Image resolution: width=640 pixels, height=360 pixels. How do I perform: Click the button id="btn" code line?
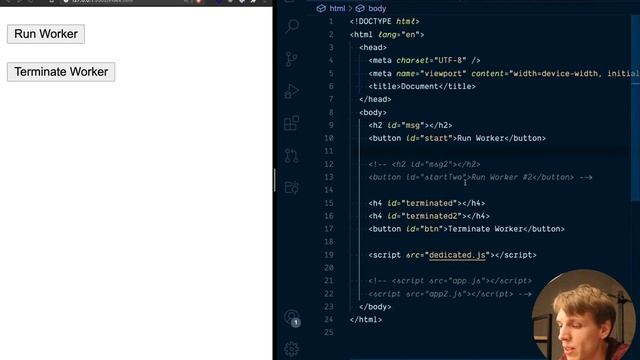[467, 229]
